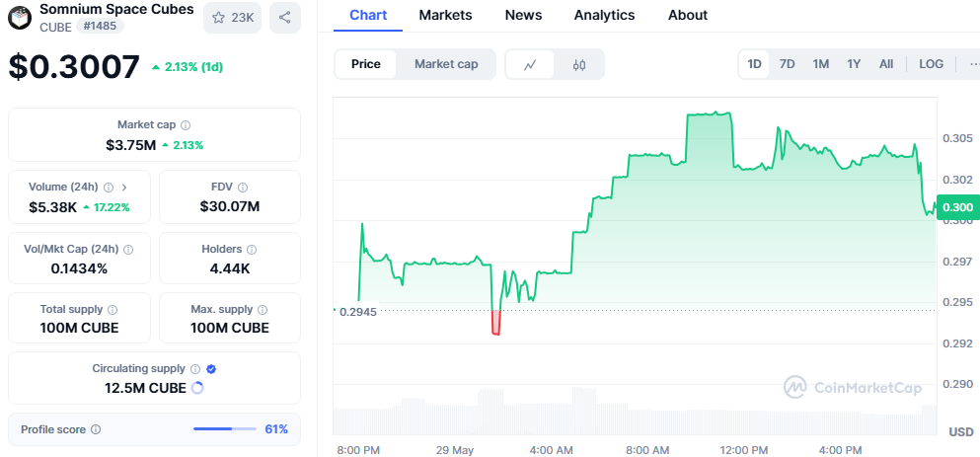Click the share icon button
This screenshot has width=980, height=457.
[x=284, y=17]
